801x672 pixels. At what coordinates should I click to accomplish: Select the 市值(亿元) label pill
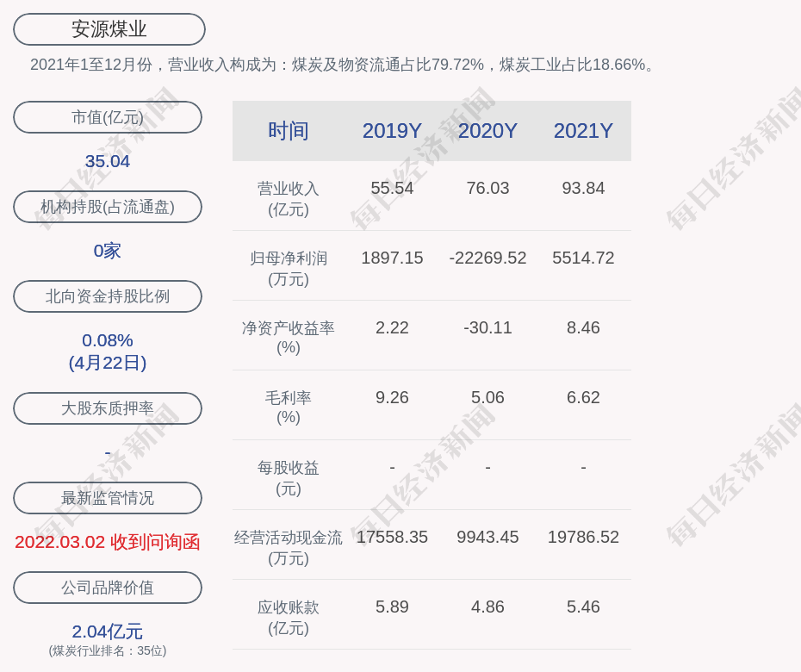pos(108,117)
